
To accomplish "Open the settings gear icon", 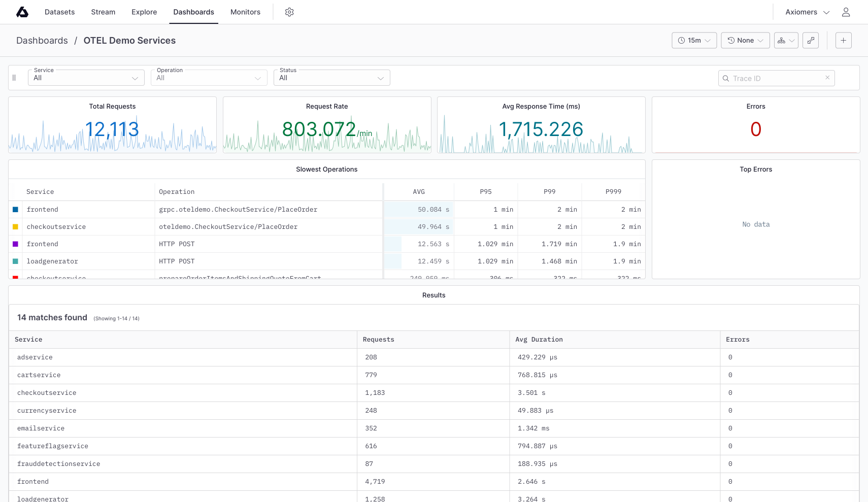I will pos(289,12).
